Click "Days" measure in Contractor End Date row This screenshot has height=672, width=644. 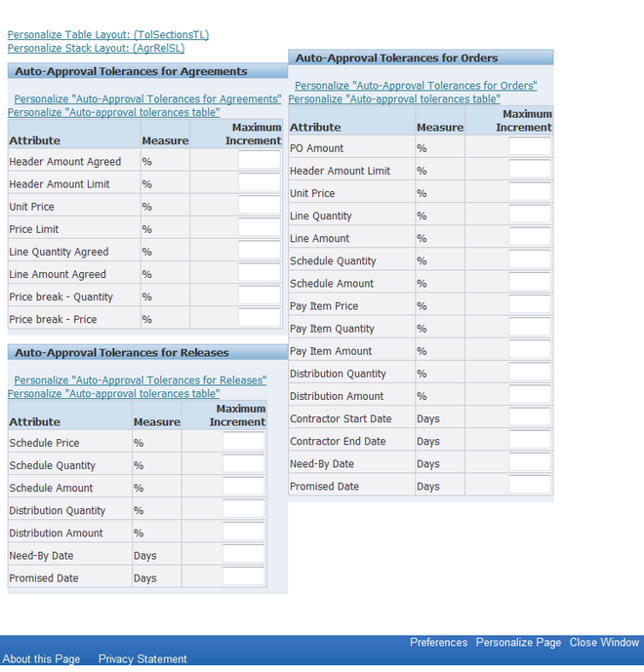pos(428,442)
